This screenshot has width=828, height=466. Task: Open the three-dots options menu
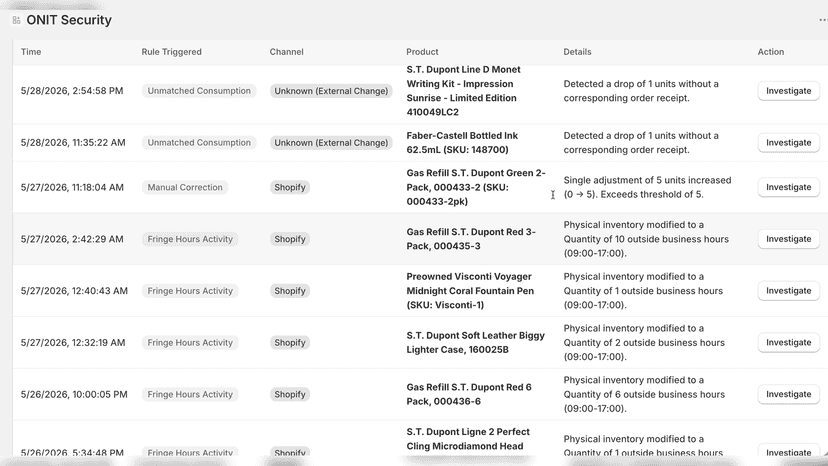[823, 20]
